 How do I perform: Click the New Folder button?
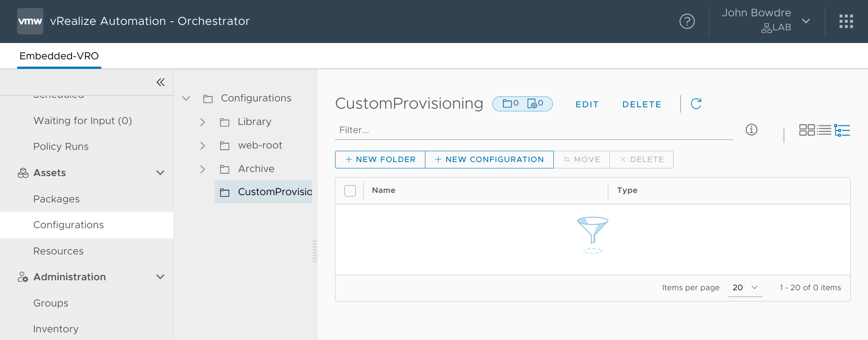(380, 159)
